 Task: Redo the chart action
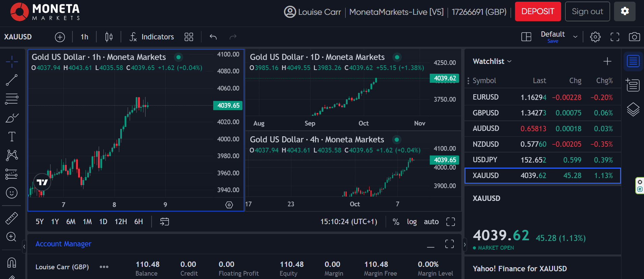(233, 37)
